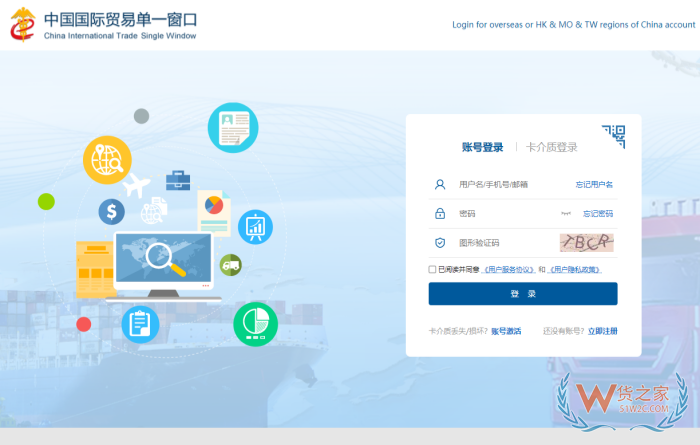700x445 pixels.
Task: Click the blue dollar sign illustration icon
Action: [x=112, y=212]
